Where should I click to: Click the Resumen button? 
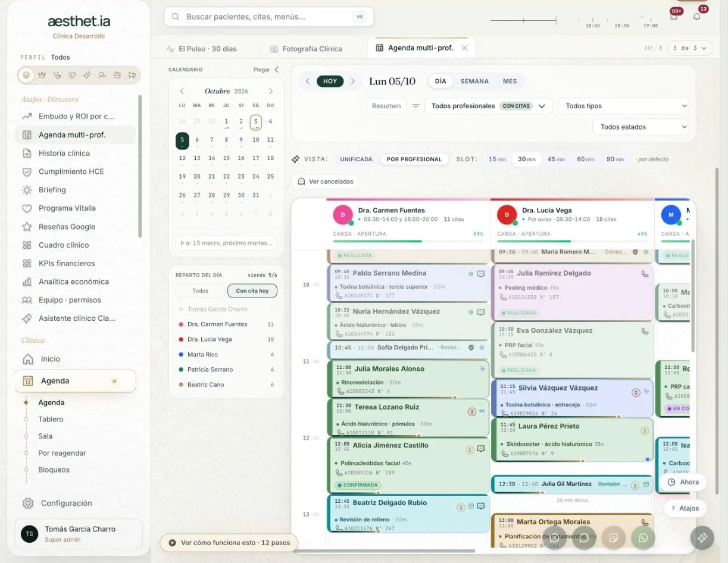(386, 106)
